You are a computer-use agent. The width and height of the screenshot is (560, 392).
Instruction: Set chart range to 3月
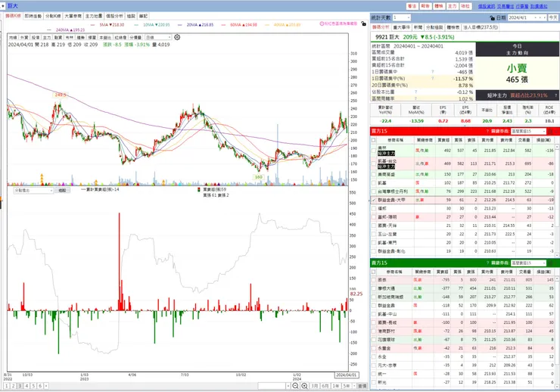tap(314, 386)
